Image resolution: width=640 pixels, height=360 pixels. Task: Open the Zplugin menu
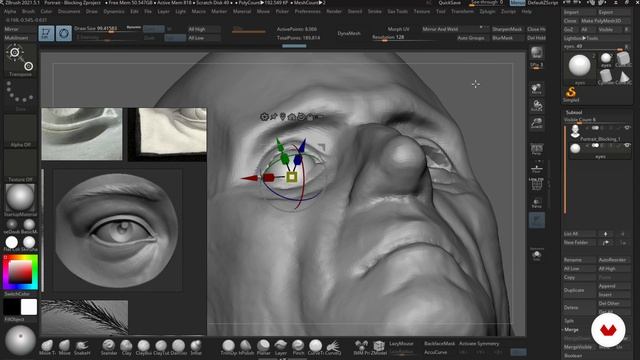(487, 12)
